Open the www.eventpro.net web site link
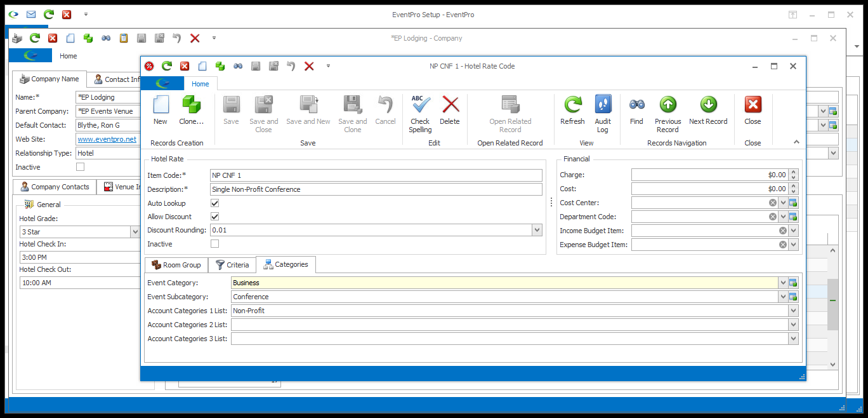Viewport: 868px width, 418px height. coord(107,139)
